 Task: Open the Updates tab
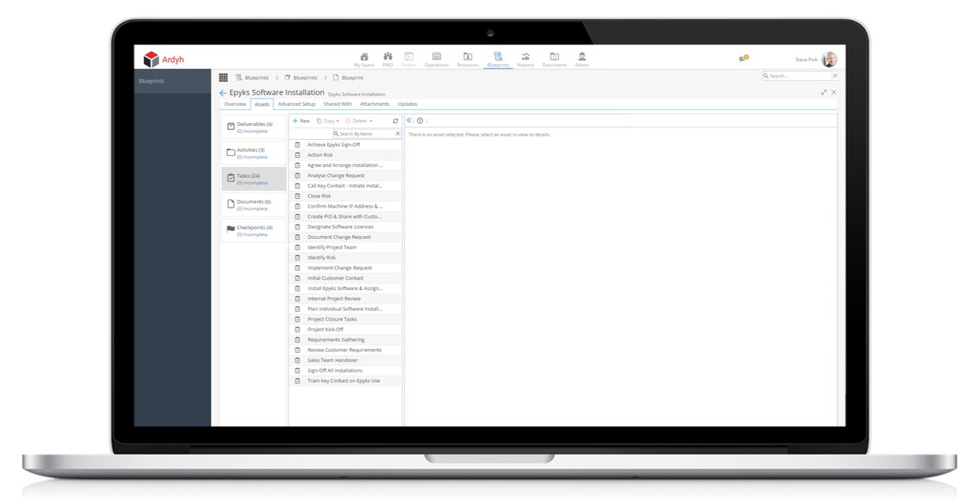coord(407,104)
